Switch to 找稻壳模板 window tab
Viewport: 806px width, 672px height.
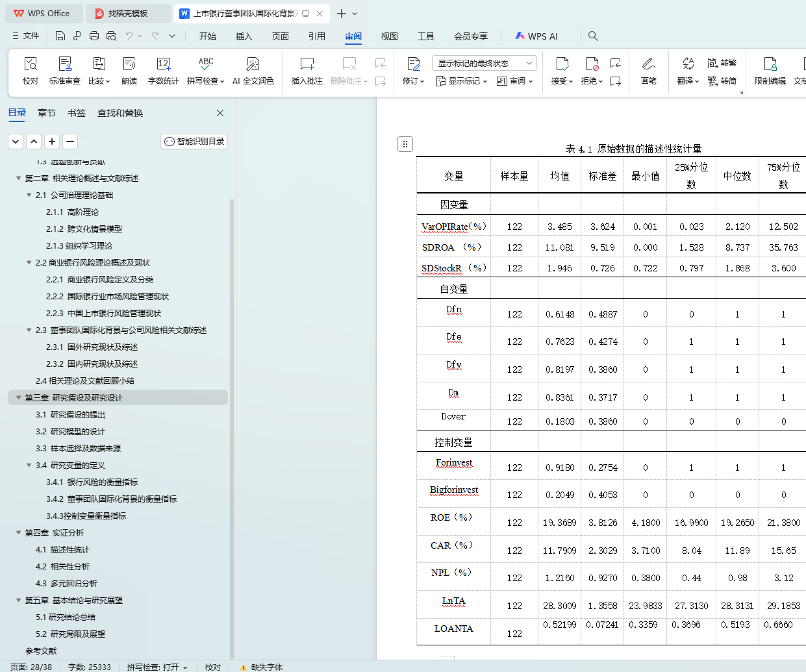point(128,13)
